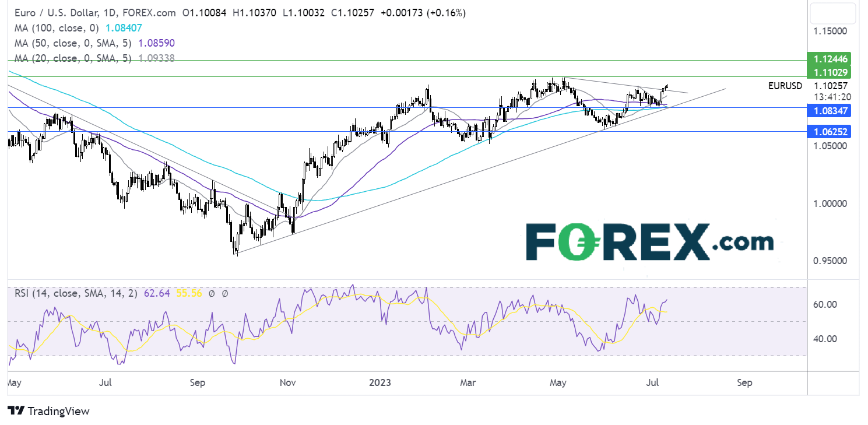Click the Mar time axis label
The image size is (868, 425).
click(469, 383)
